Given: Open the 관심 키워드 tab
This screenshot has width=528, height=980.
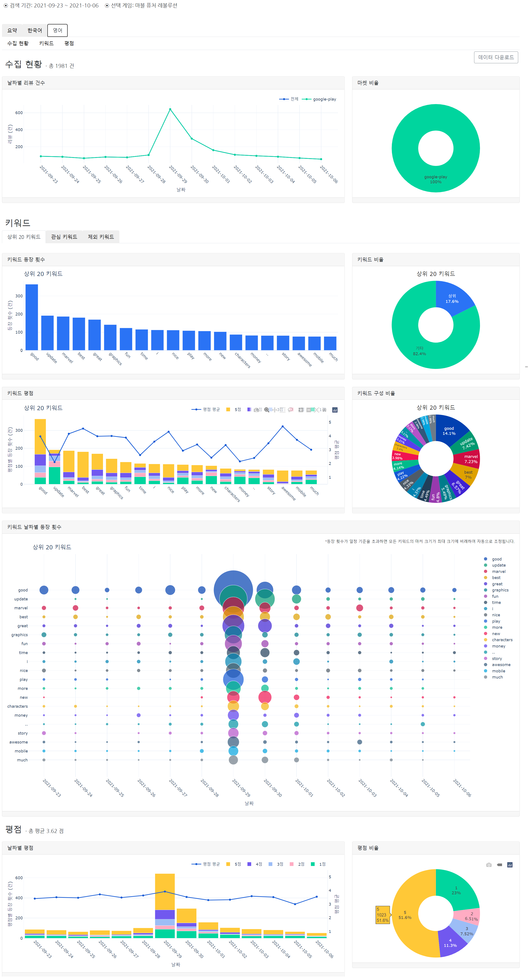Looking at the screenshot, I should [x=64, y=237].
